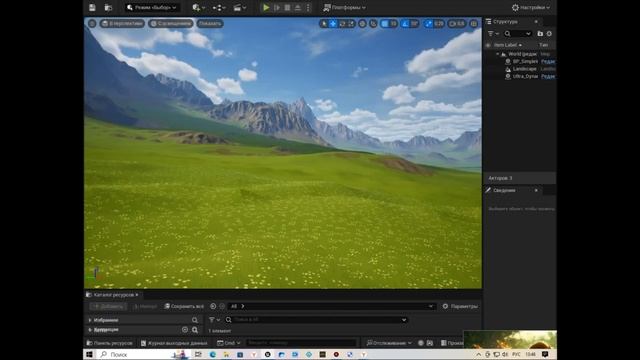Select the Landscape actor in outliner
This screenshot has height=360, width=640.
click(x=524, y=69)
